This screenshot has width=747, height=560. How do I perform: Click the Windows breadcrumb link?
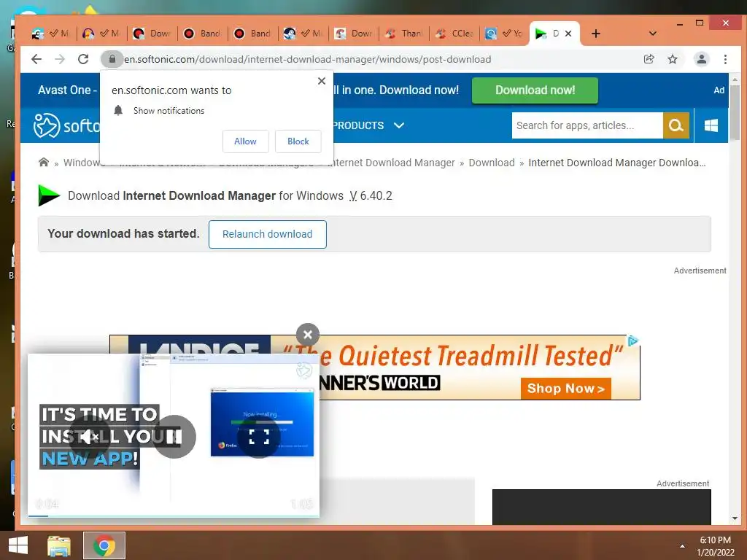pos(84,163)
